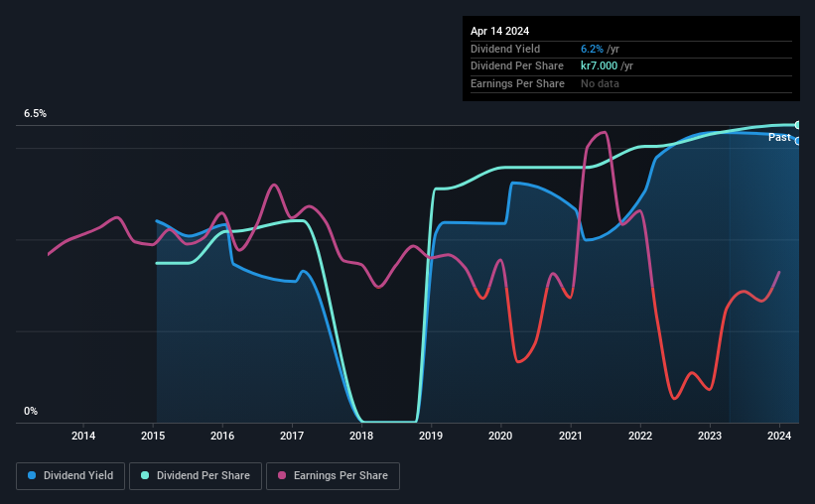Click the 2016 x-axis label
This screenshot has width=815, height=504.
click(x=222, y=436)
